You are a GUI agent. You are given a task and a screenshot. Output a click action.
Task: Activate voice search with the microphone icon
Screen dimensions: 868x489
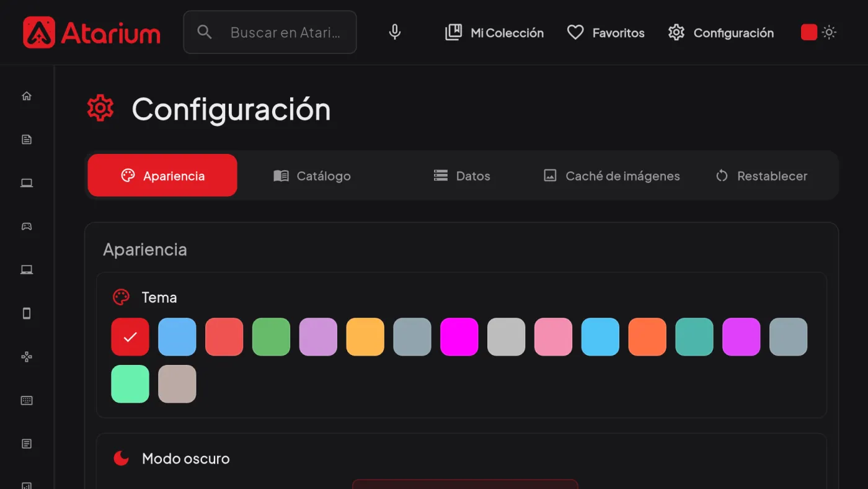395,32
